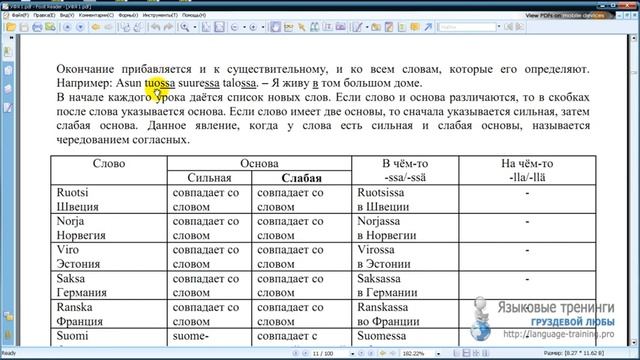Open the page number dropdown in status bar
Image resolution: width=640 pixels, height=360 pixels.
tap(352, 353)
